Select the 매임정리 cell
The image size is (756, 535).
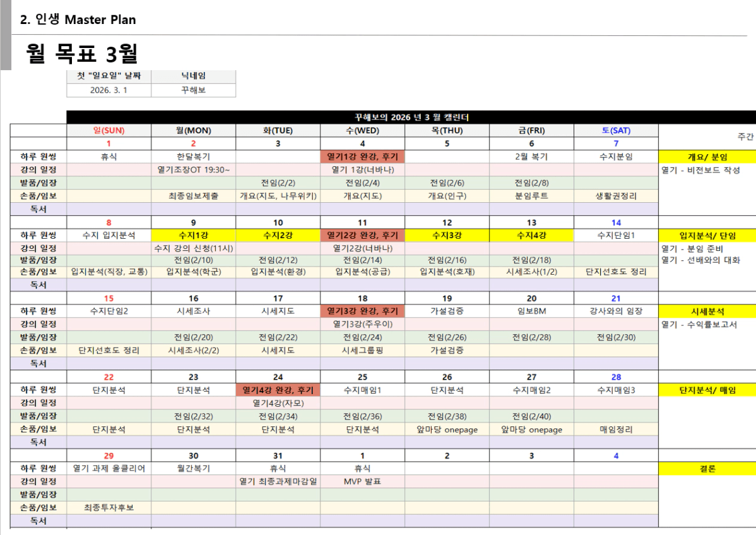pos(616,430)
